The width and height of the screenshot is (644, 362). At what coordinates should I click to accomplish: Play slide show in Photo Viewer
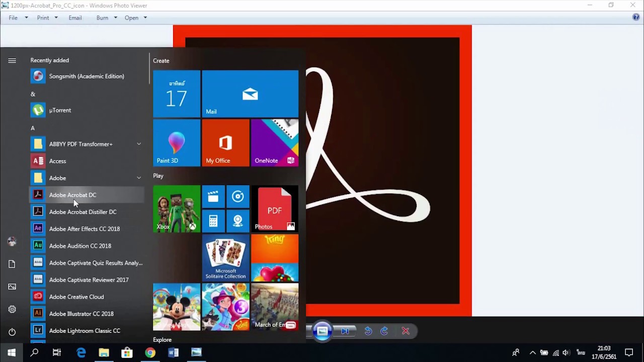[x=322, y=331]
